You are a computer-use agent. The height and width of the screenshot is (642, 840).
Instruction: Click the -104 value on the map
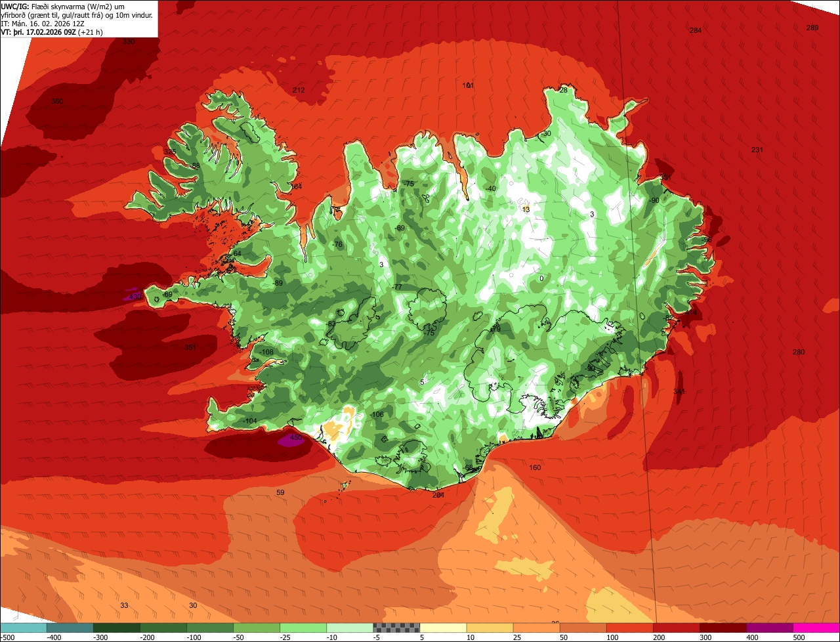(249, 421)
